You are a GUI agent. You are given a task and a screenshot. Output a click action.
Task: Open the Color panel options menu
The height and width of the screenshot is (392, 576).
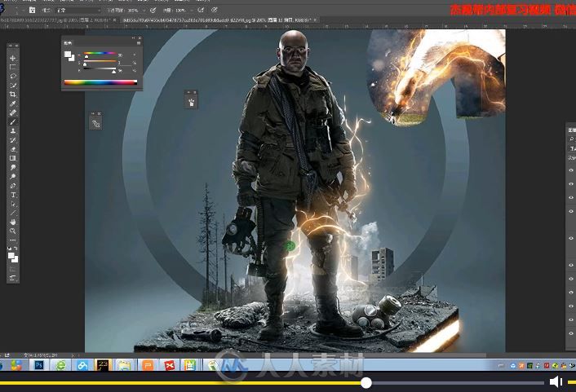(139, 43)
